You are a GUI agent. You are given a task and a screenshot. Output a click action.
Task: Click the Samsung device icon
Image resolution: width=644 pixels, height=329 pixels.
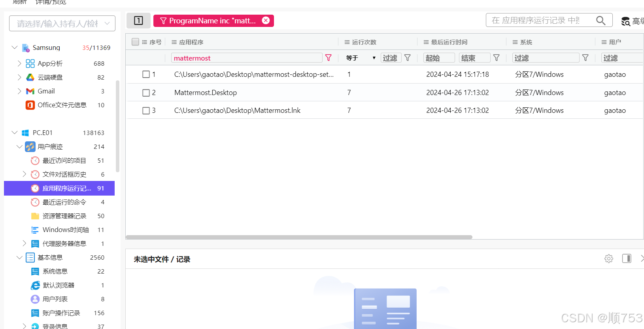click(x=26, y=48)
